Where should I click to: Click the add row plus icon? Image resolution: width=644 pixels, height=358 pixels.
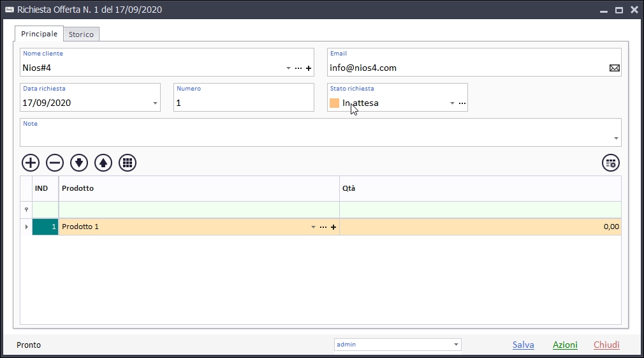(x=31, y=163)
